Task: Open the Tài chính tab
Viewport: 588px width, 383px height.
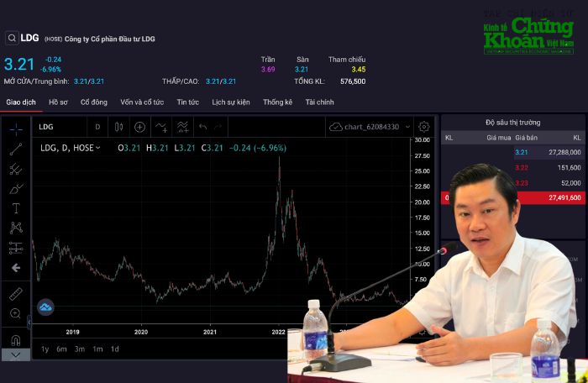Action: (319, 102)
